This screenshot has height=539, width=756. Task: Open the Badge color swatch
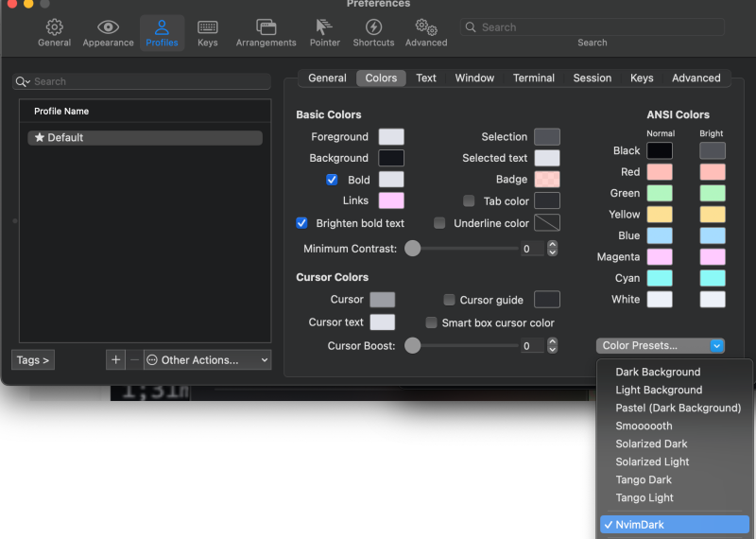coord(547,180)
